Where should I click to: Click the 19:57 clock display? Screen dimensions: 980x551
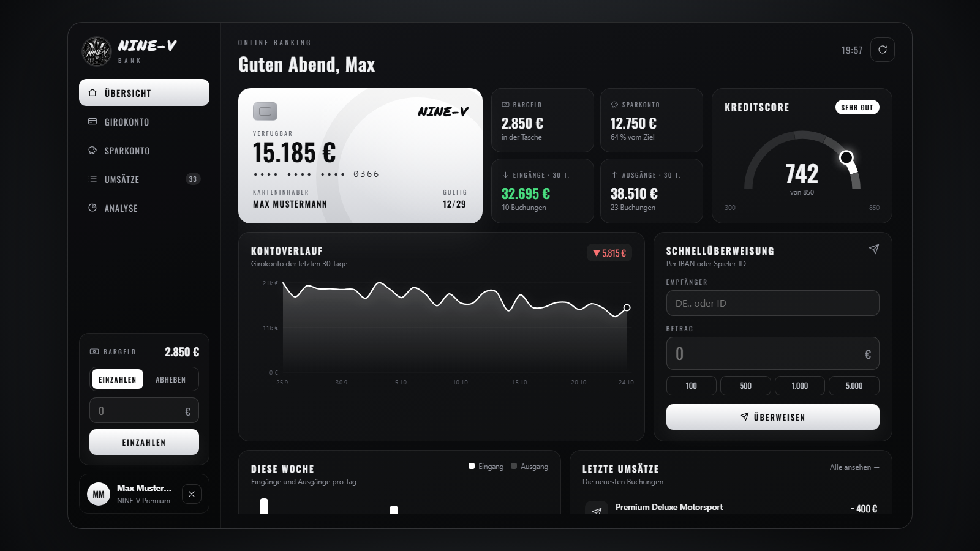click(851, 50)
